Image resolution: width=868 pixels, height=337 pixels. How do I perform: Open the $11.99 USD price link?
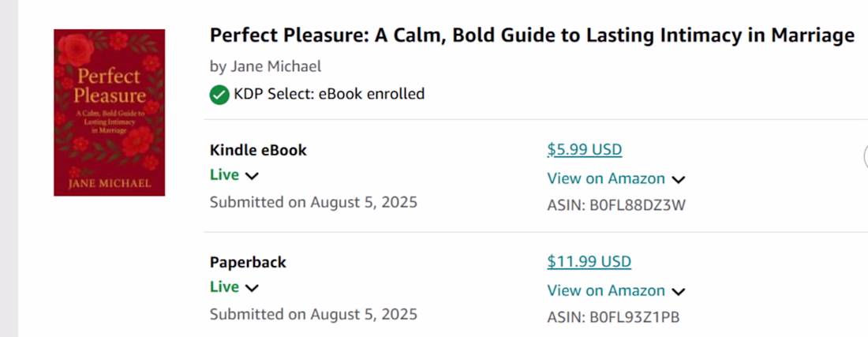[x=589, y=261]
